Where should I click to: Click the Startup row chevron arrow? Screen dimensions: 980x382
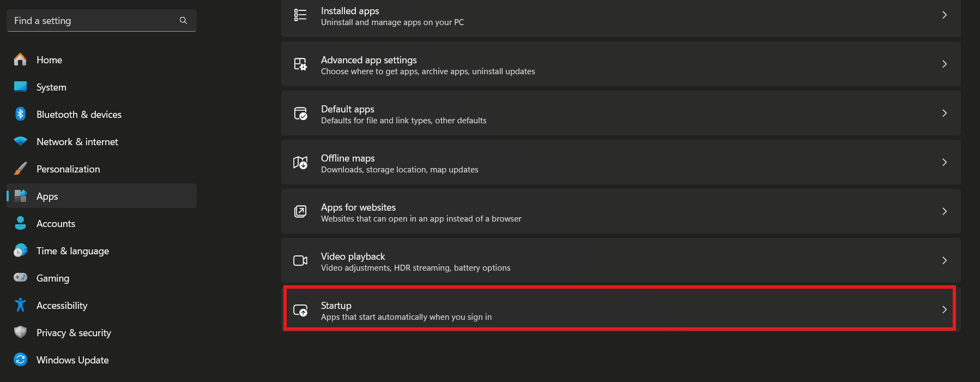945,309
